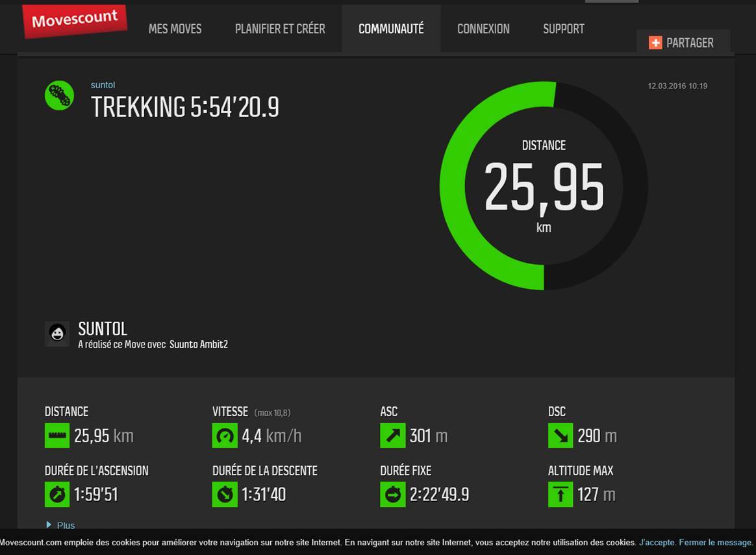This screenshot has height=555, width=756.
Task: Click the ascent arrow icon next to 301 m
Action: pyautogui.click(x=392, y=436)
